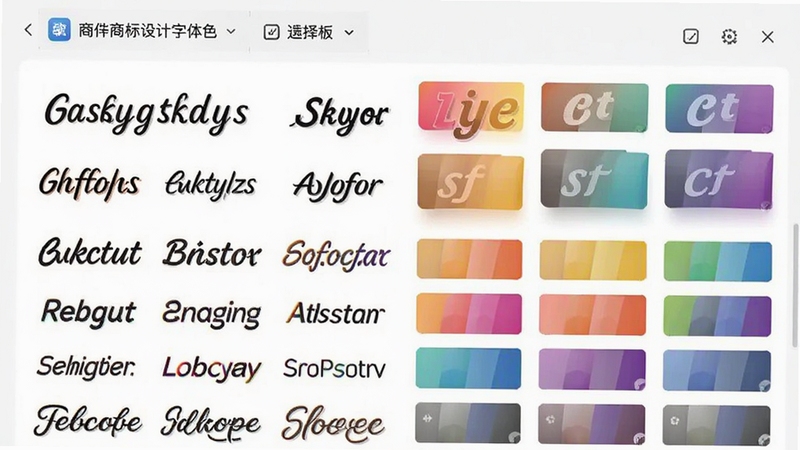The height and width of the screenshot is (450, 800).
Task: Choose the Snaging font sample
Action: pyautogui.click(x=211, y=314)
